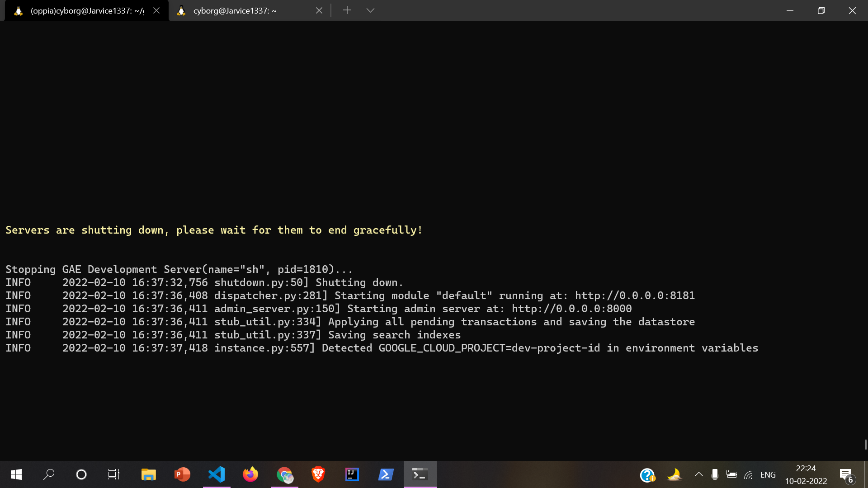Open Task View

[113, 474]
